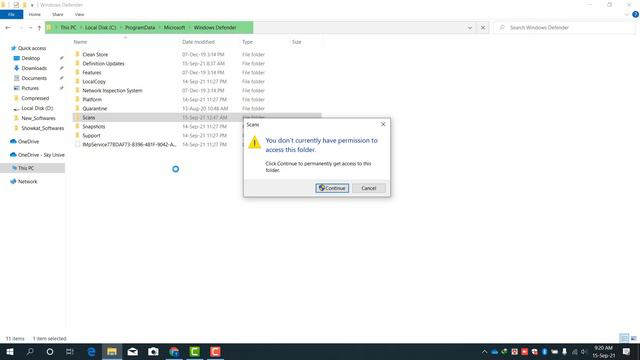This screenshot has height=360, width=640.
Task: Open Local Disk (D:) in sidebar
Action: pos(37,108)
